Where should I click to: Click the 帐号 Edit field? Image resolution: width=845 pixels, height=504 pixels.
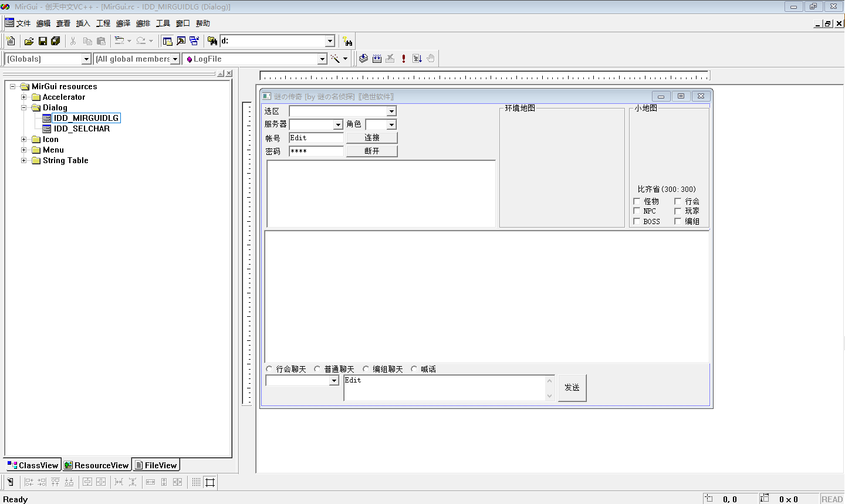click(316, 138)
